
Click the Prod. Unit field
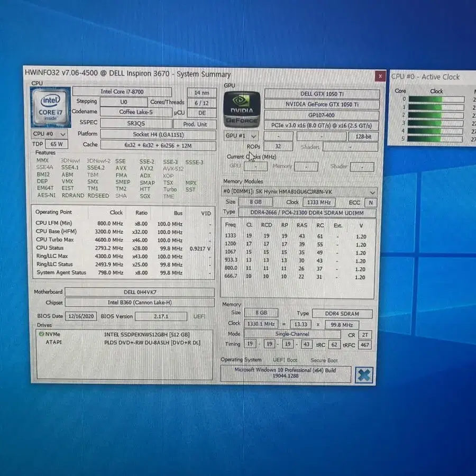pos(195,124)
